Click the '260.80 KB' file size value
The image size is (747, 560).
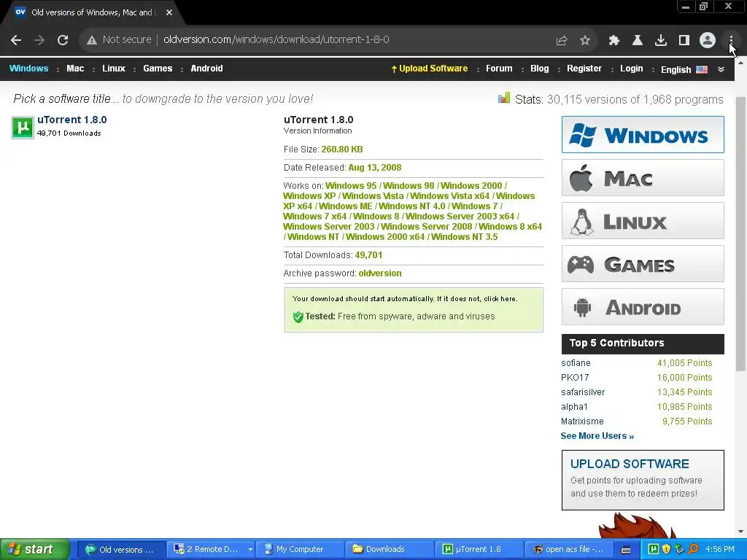coord(341,149)
